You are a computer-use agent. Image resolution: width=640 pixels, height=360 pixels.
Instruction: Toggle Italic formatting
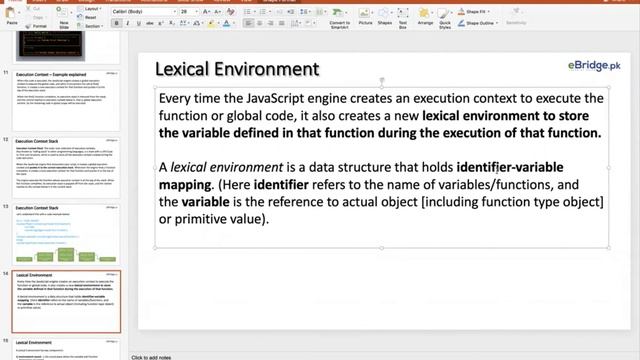point(128,24)
